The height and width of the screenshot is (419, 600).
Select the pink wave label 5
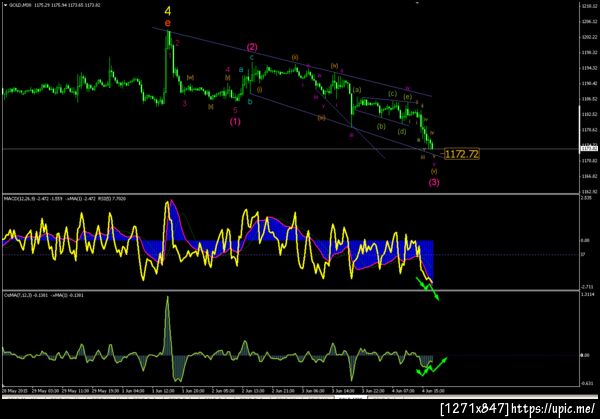pyautogui.click(x=235, y=110)
